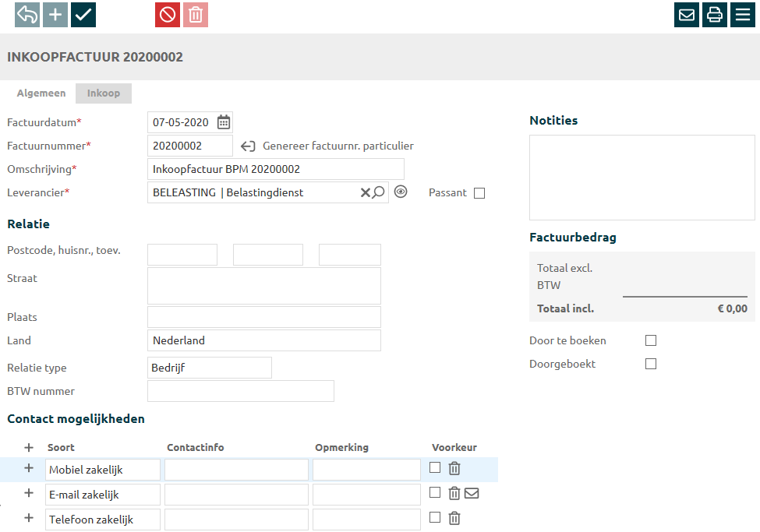Delete the Mobiel zakelijk contact row

tap(454, 468)
